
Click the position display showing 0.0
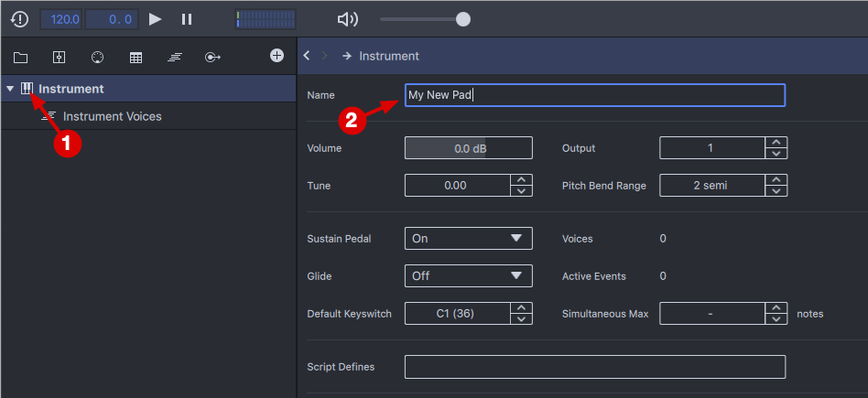click(112, 19)
